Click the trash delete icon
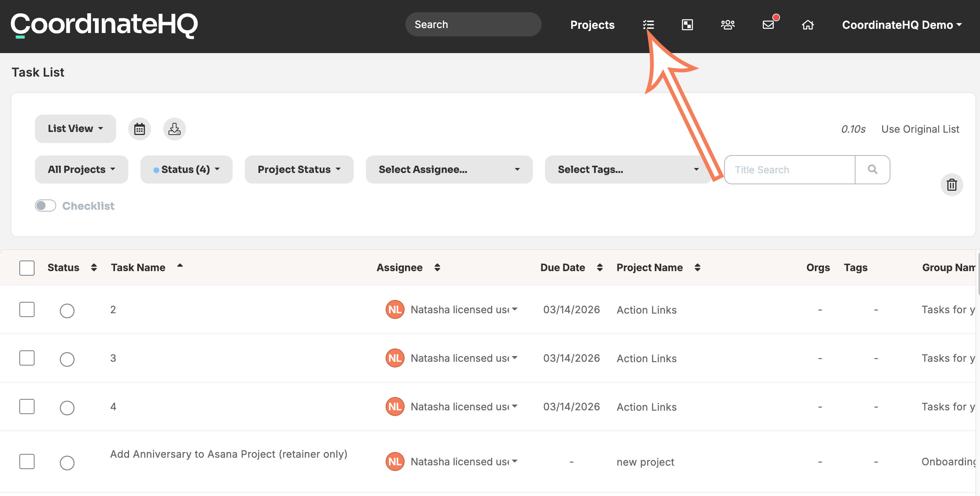The width and height of the screenshot is (980, 496). tap(952, 185)
